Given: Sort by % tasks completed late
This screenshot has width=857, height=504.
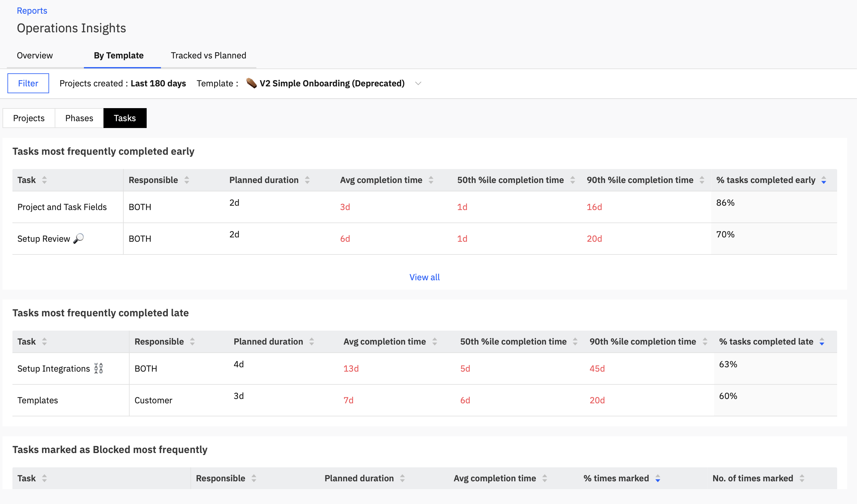Looking at the screenshot, I should click(x=822, y=341).
